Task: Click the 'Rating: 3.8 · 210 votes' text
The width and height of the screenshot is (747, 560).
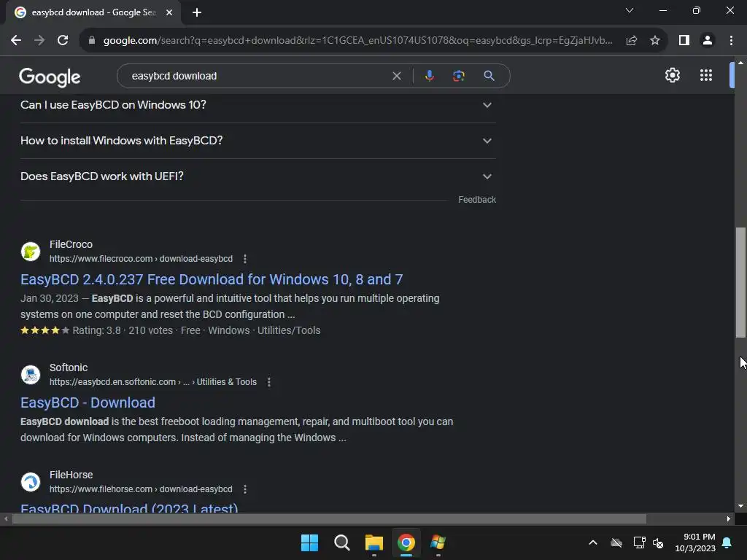Action: tap(123, 330)
